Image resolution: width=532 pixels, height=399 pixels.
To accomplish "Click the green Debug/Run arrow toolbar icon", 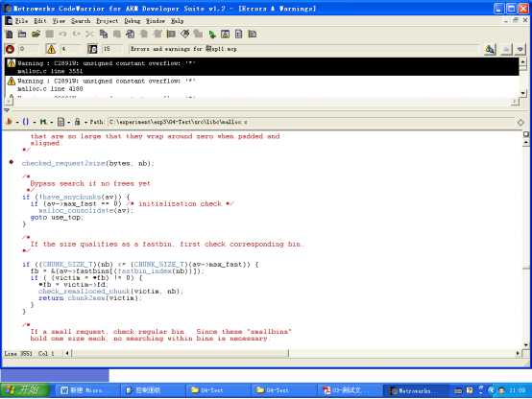I will click(x=212, y=34).
